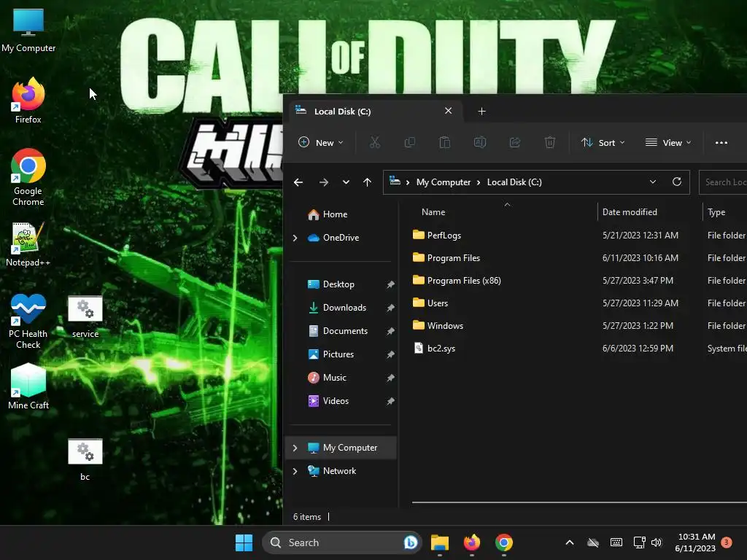Expand address bar history dropdown

(x=653, y=182)
